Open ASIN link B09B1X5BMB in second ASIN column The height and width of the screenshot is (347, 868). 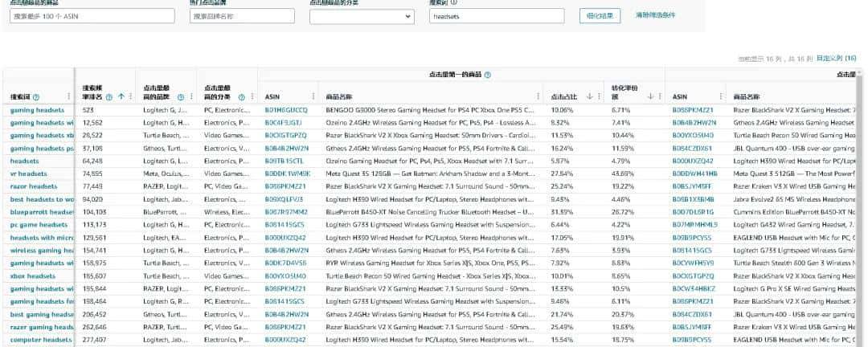pos(693,199)
